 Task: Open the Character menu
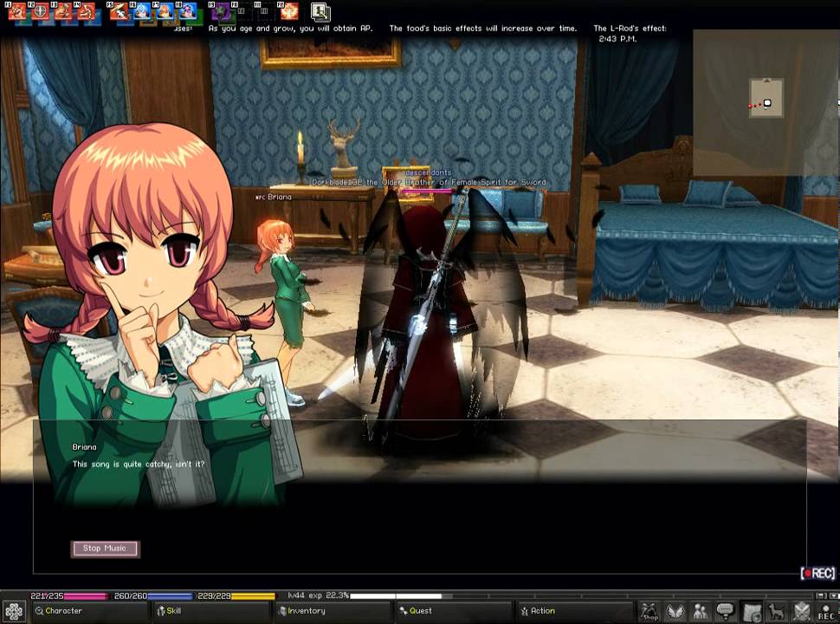coord(88,611)
